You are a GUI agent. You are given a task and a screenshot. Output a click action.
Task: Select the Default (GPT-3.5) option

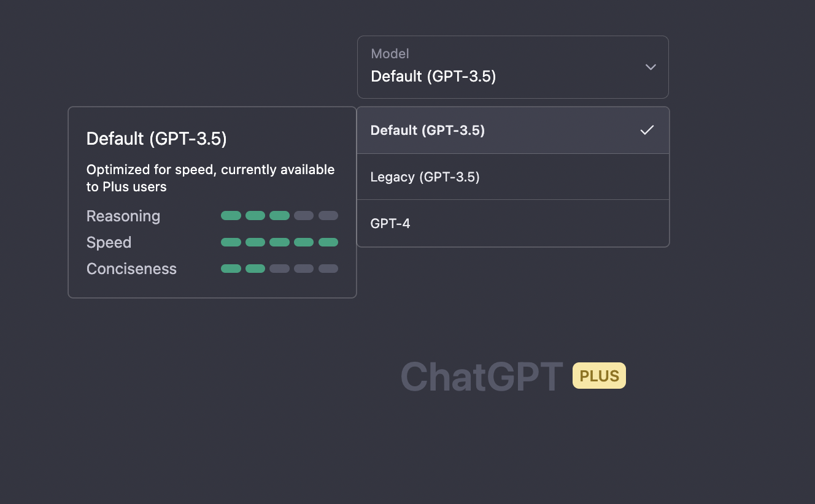(513, 130)
